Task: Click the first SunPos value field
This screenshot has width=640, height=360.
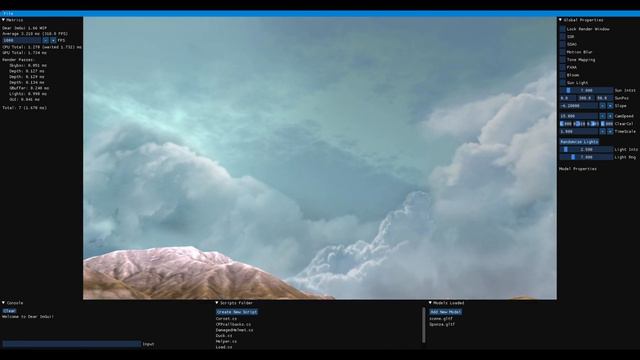Action: tap(568, 98)
